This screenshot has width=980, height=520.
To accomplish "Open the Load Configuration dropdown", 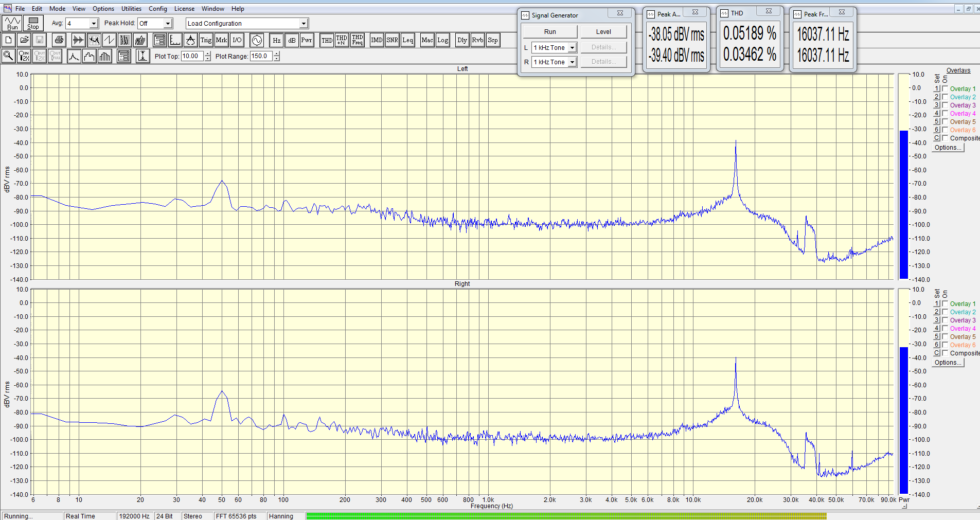I will click(x=304, y=24).
